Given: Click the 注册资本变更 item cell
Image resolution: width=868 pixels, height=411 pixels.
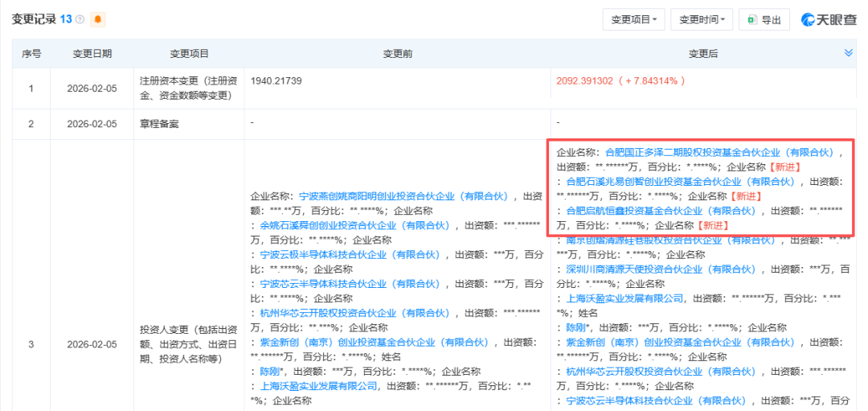Looking at the screenshot, I should point(189,88).
